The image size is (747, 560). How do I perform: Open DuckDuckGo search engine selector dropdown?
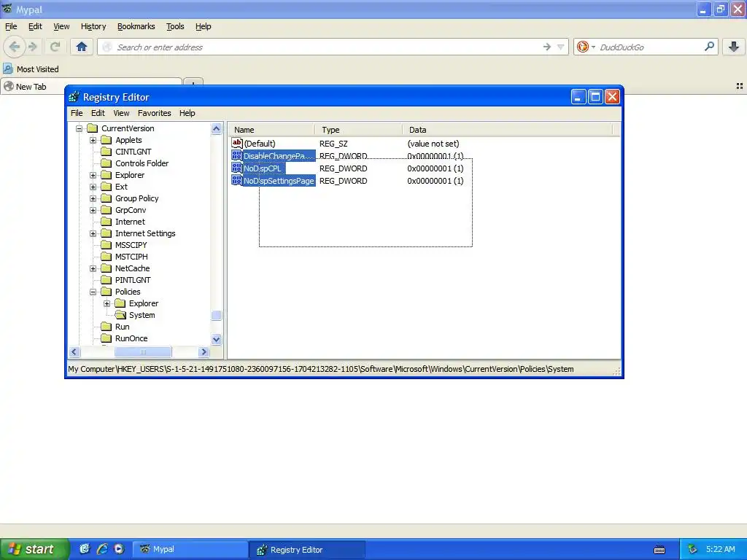pyautogui.click(x=586, y=47)
